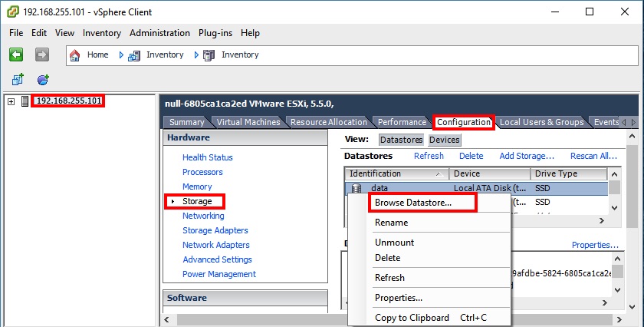Open the Performance tab

click(402, 122)
